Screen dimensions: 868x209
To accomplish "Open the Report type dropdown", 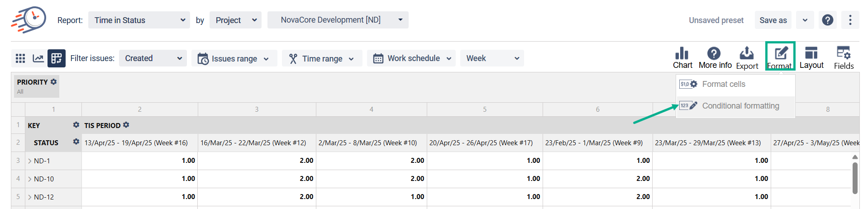I will tap(139, 20).
